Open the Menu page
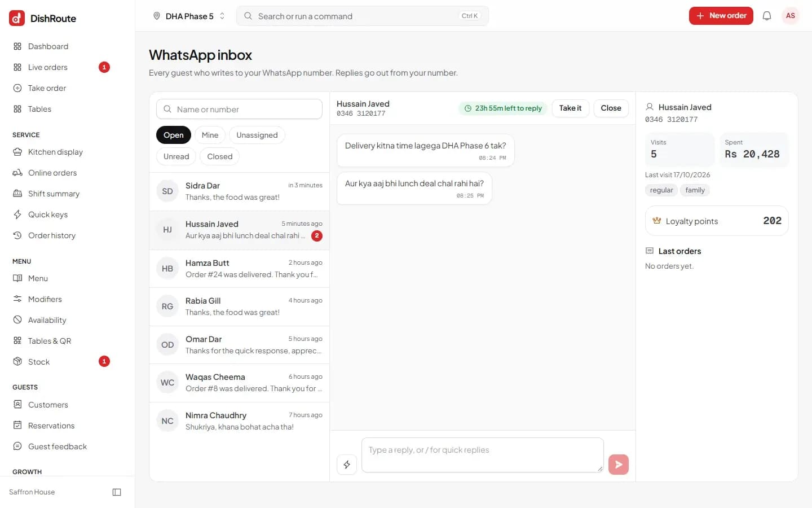Screen dimensions: 812x508 [61, 278]
